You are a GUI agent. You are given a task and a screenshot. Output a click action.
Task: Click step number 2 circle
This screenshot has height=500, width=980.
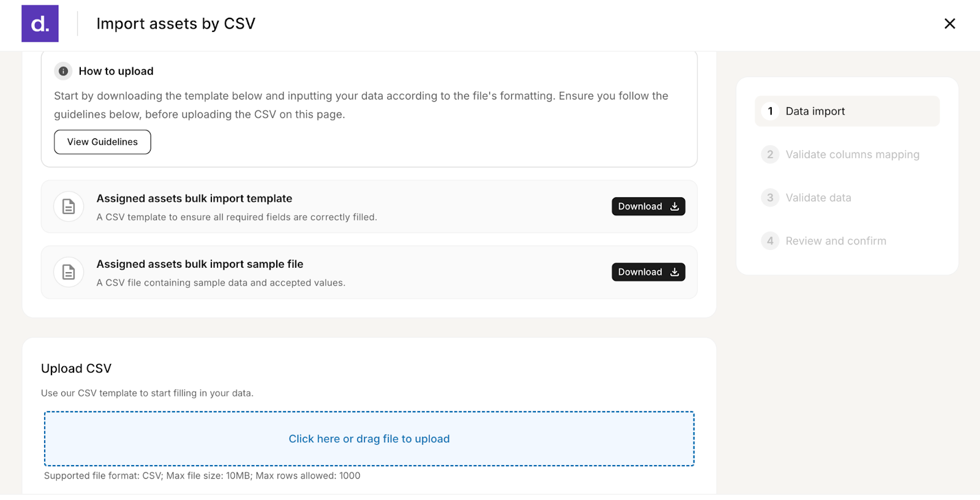(x=770, y=154)
